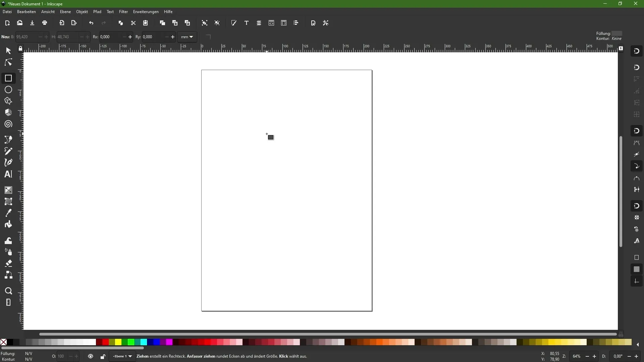The width and height of the screenshot is (644, 362).
Task: Open the Ebene 1 layer dropdown
Action: (x=122, y=356)
